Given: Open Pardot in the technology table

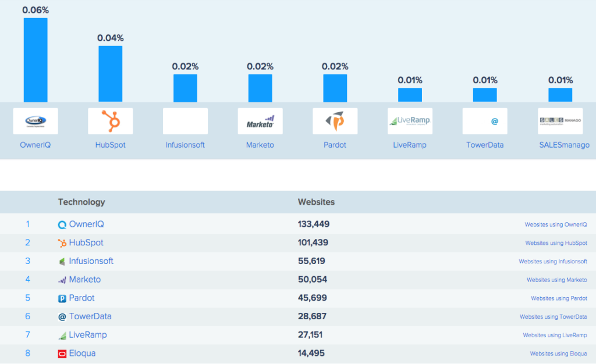Looking at the screenshot, I should click(81, 298).
